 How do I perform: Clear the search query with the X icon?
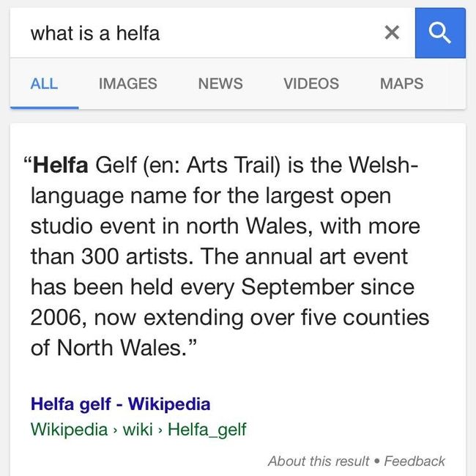tap(392, 32)
